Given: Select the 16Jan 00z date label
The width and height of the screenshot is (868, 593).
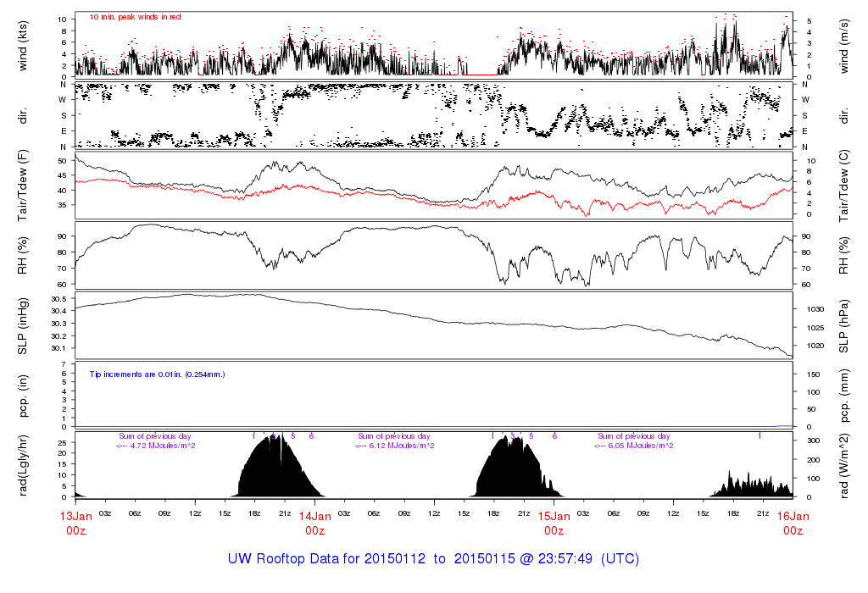Looking at the screenshot, I should click(793, 522).
